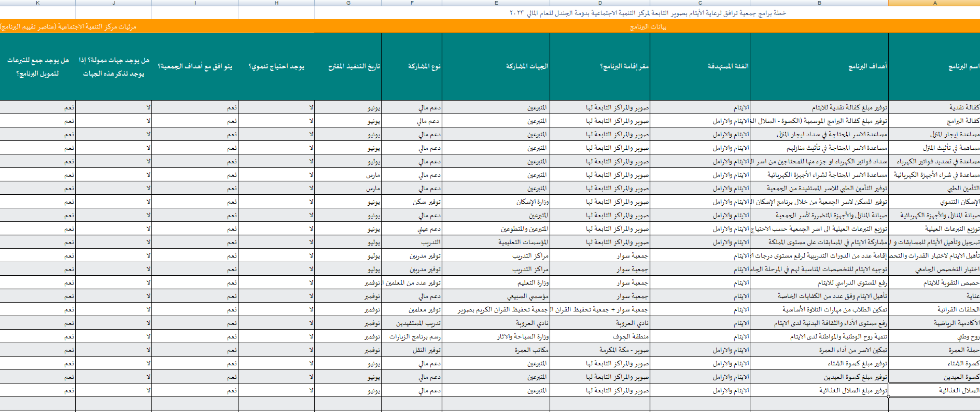Select column F header letter
980x412 pixels.
tap(412, 3)
